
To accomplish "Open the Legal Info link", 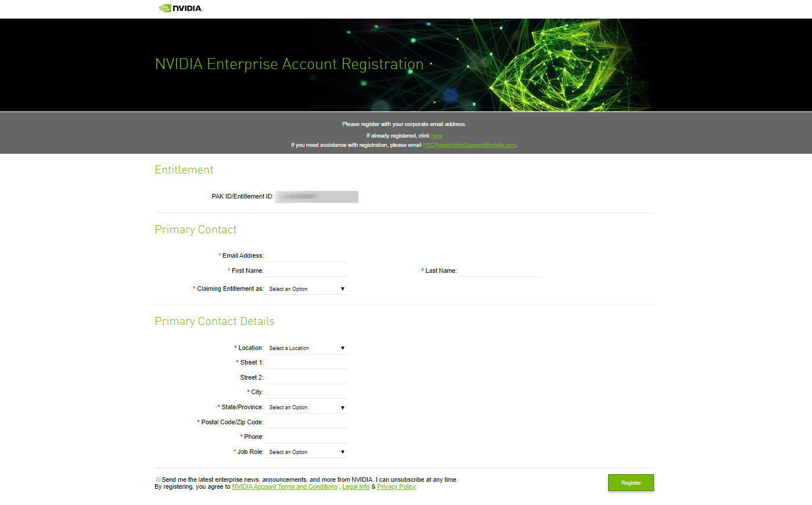I will click(355, 487).
